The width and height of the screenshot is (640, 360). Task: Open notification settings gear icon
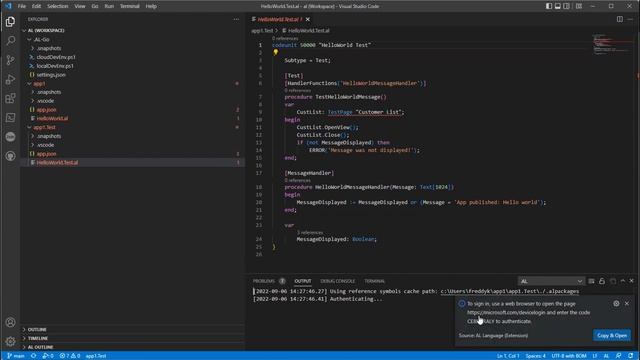point(616,304)
